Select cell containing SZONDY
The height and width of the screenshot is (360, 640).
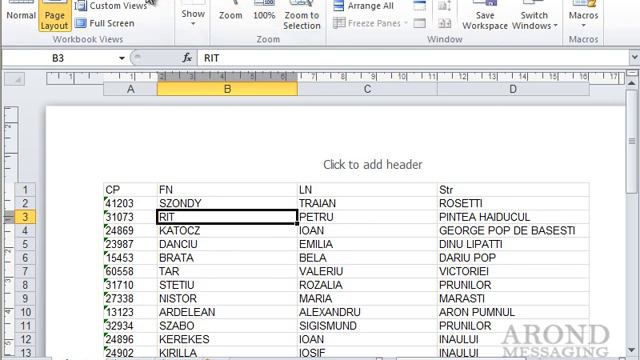tap(227, 203)
